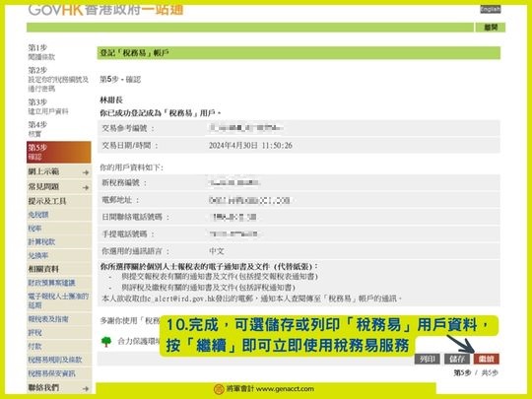Screen dimensions: 532x399
Task: Select 第1步 step in sidebar
Action: (x=41, y=52)
